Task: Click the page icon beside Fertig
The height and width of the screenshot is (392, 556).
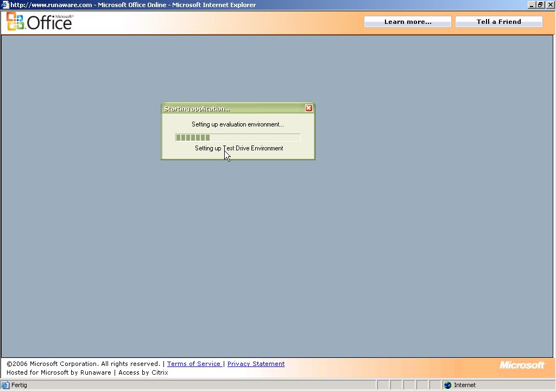Action: [5, 385]
